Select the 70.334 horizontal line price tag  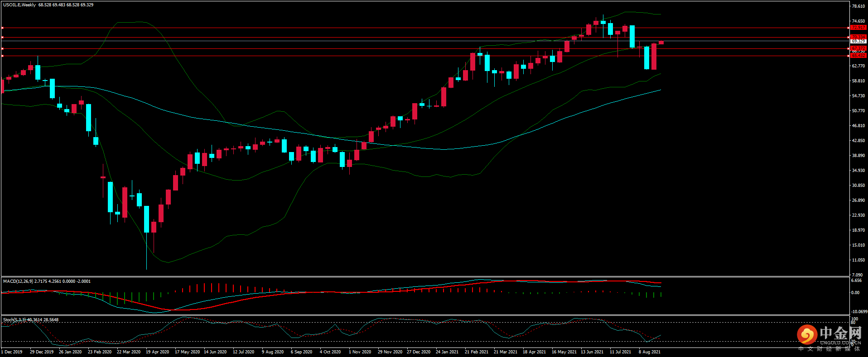pos(858,37)
